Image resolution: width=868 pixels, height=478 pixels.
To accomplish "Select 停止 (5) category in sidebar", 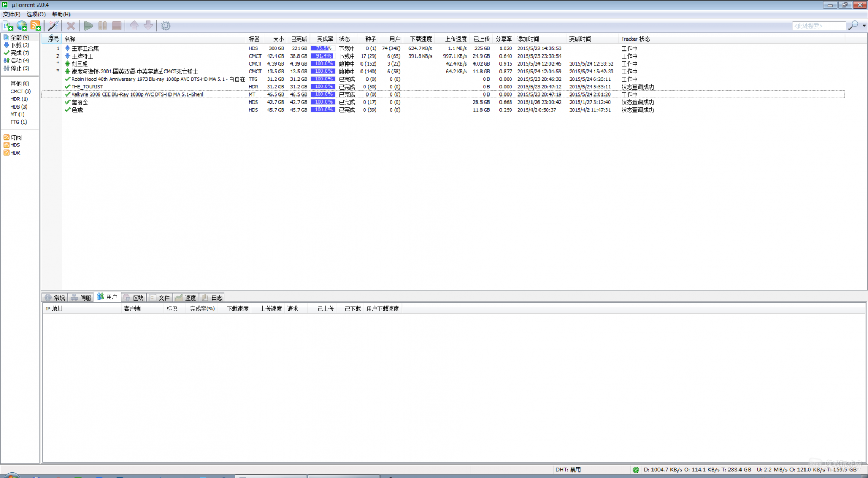I will coord(20,68).
